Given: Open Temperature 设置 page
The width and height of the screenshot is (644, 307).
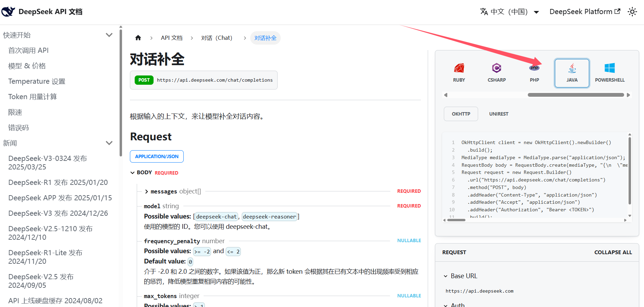Looking at the screenshot, I should click(x=37, y=81).
